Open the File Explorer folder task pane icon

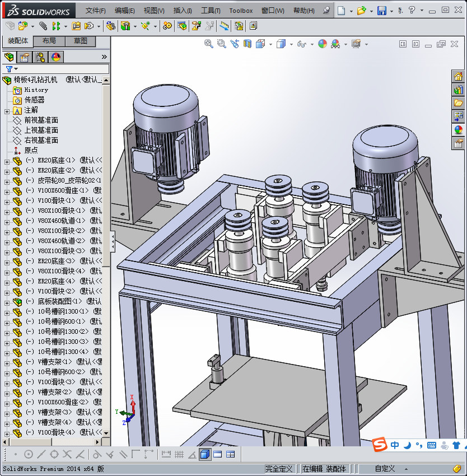click(459, 103)
